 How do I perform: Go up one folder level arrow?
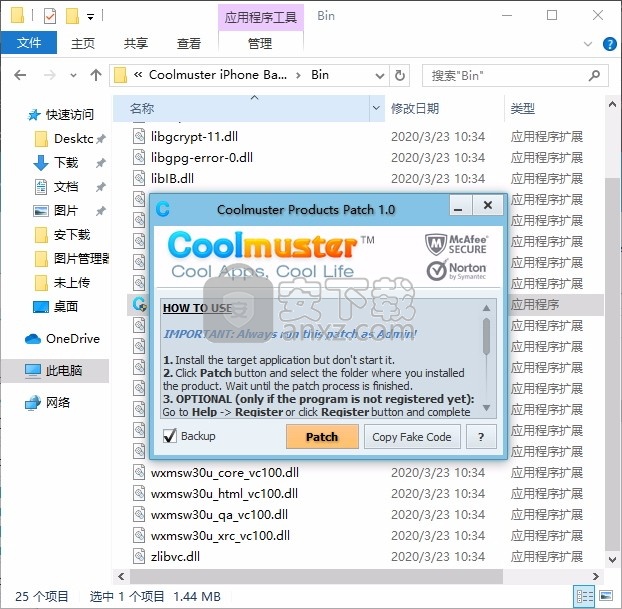(x=95, y=75)
